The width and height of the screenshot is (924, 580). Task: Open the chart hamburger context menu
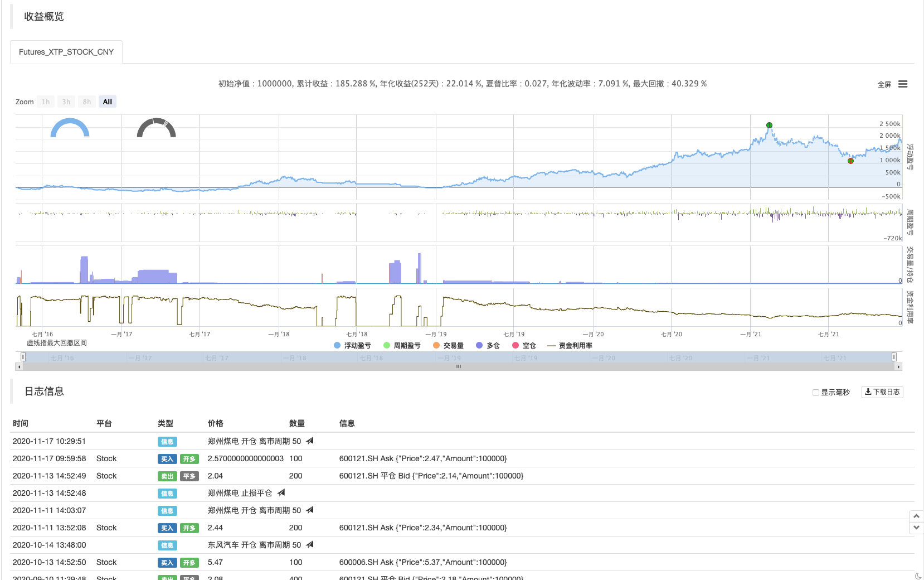(903, 84)
